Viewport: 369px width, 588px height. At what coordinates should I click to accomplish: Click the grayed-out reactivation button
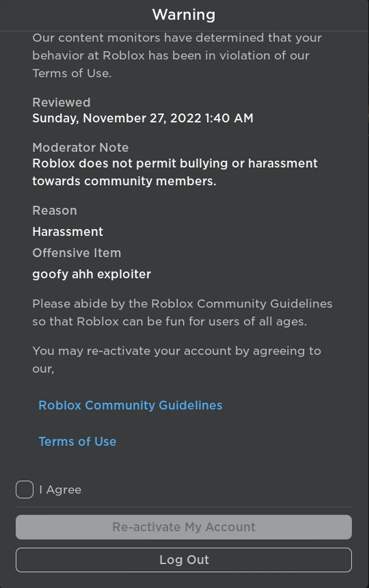click(184, 527)
